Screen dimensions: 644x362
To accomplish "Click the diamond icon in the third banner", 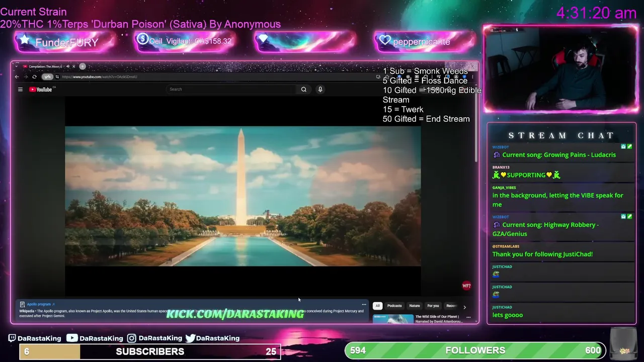I will (264, 39).
